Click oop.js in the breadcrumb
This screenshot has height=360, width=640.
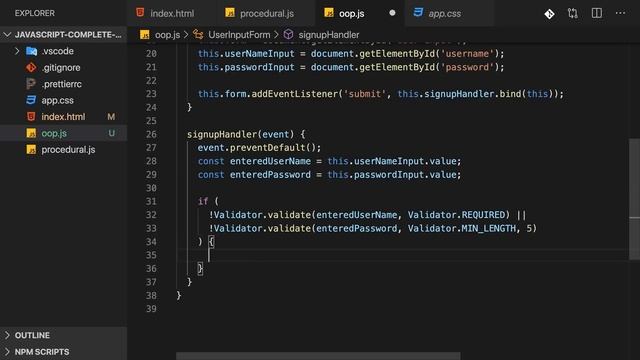coord(167,35)
